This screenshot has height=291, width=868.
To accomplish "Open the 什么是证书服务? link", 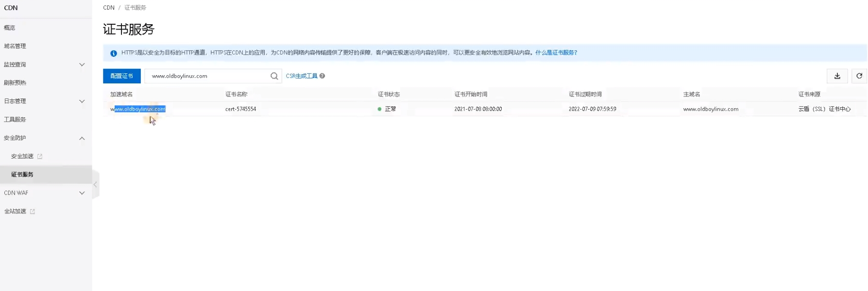I will click(x=556, y=53).
